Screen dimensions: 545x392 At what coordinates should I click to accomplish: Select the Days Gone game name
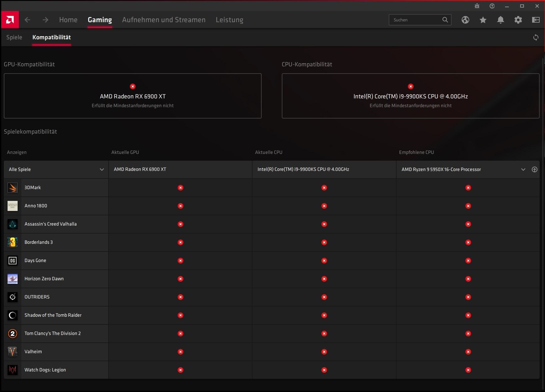click(35, 261)
